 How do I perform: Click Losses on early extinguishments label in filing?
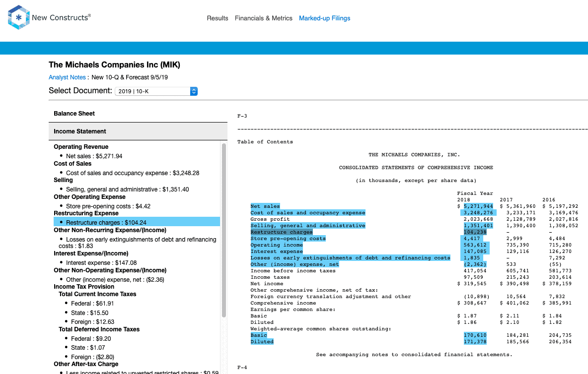coord(350,258)
